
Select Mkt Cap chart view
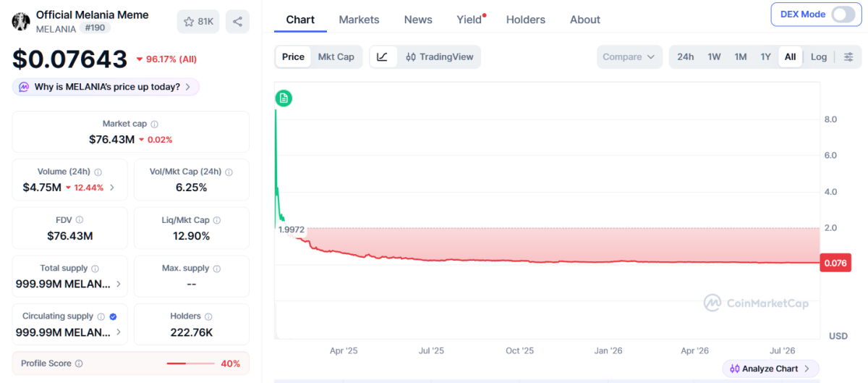pyautogui.click(x=336, y=56)
